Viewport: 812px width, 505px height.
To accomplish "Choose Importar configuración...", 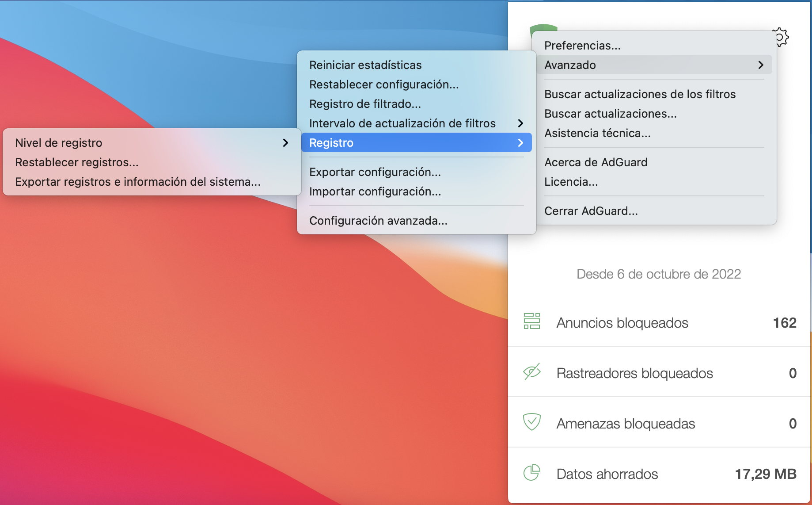I will [x=416, y=191].
